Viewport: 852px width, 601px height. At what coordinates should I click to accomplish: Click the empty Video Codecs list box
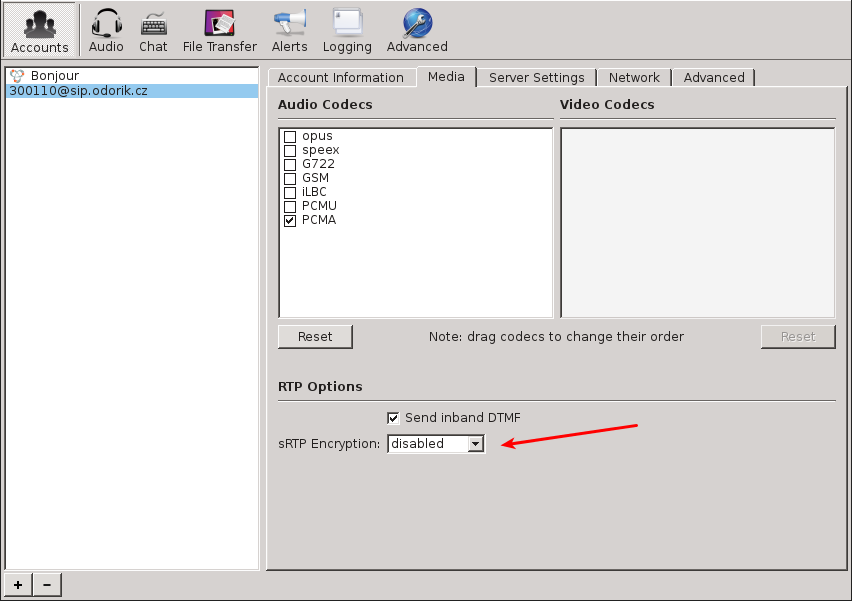(x=698, y=223)
